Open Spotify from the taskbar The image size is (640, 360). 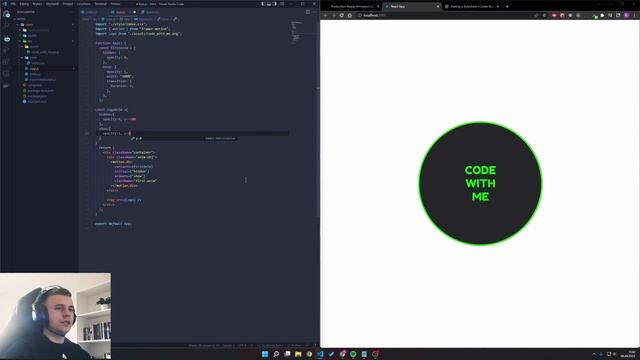click(353, 354)
